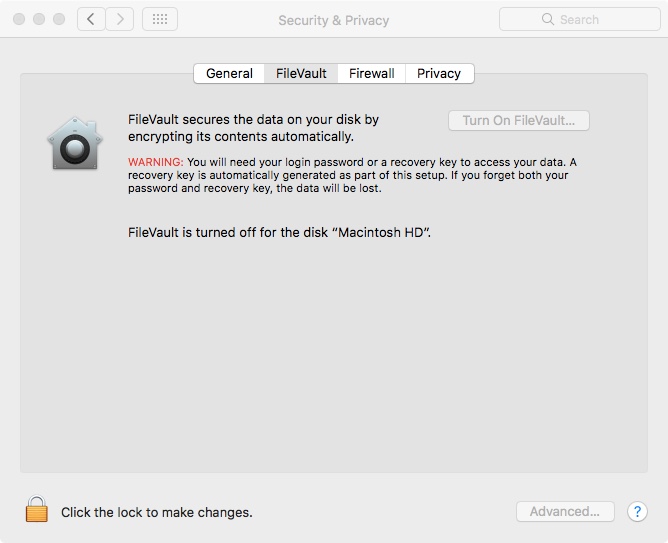Go back using the left chevron button
The width and height of the screenshot is (668, 543).
tap(91, 19)
